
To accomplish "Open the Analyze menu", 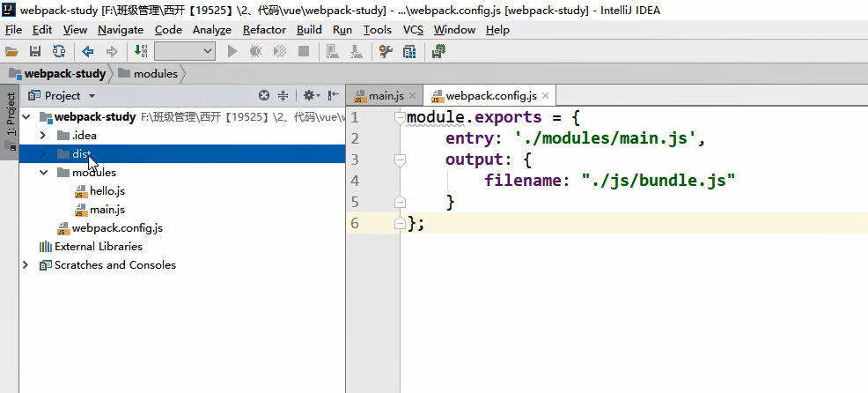I will pyautogui.click(x=212, y=30).
